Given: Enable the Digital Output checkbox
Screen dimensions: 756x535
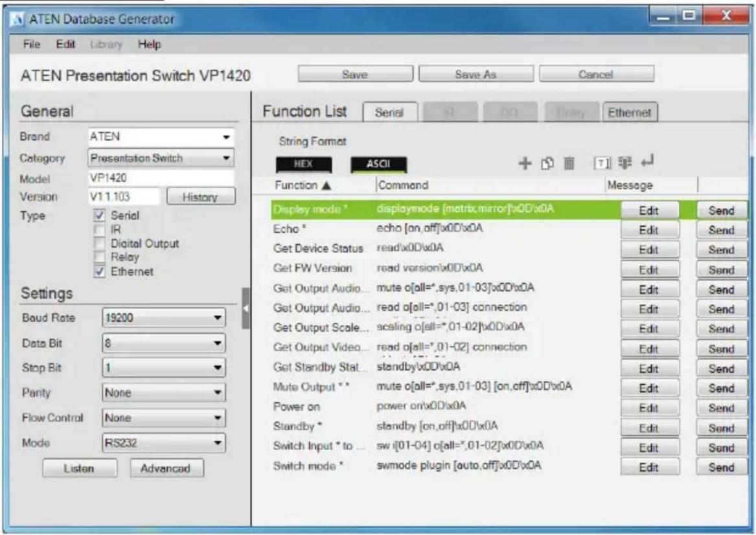Looking at the screenshot, I should 99,243.
